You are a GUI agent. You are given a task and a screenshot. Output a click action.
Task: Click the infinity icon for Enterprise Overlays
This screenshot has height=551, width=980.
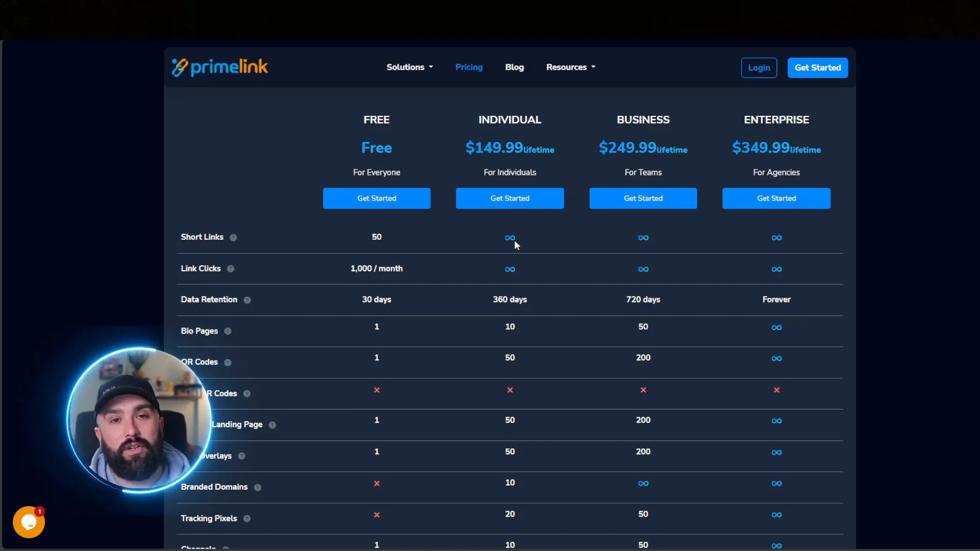click(776, 452)
